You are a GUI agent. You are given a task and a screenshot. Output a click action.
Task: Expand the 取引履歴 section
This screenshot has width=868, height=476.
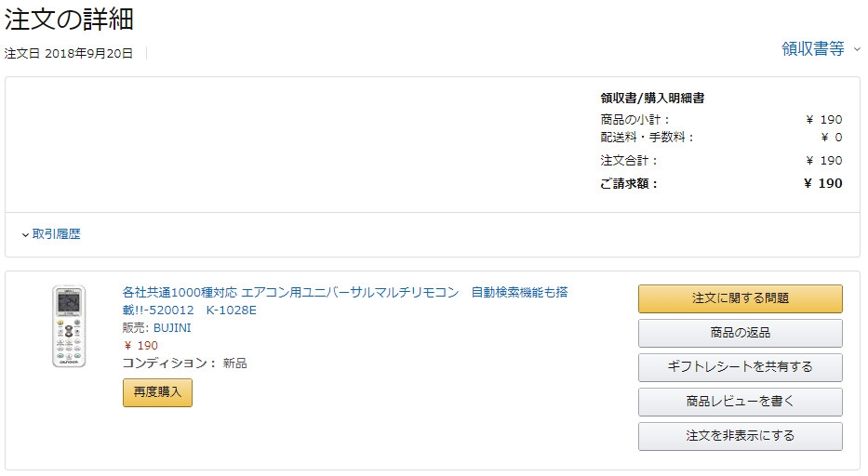pyautogui.click(x=56, y=234)
